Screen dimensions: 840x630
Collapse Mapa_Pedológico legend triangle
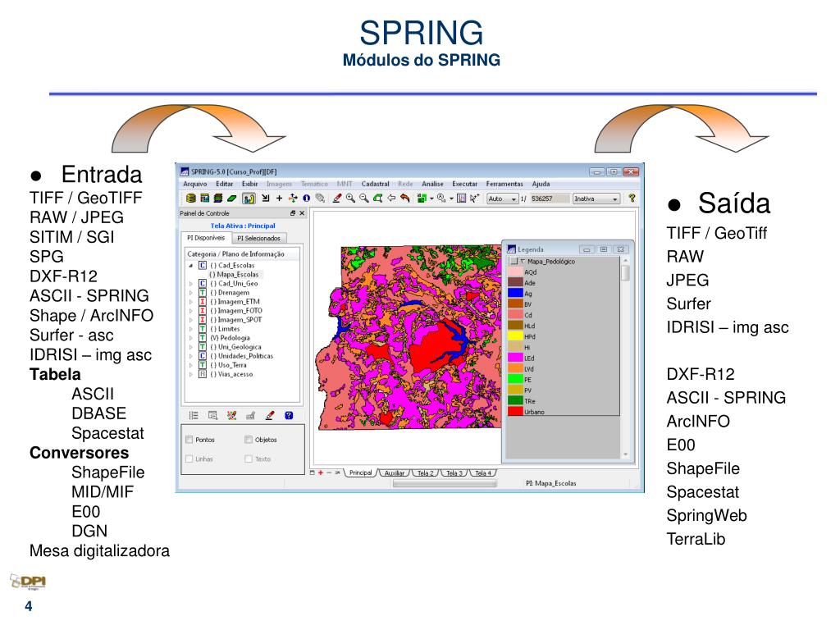(523, 262)
